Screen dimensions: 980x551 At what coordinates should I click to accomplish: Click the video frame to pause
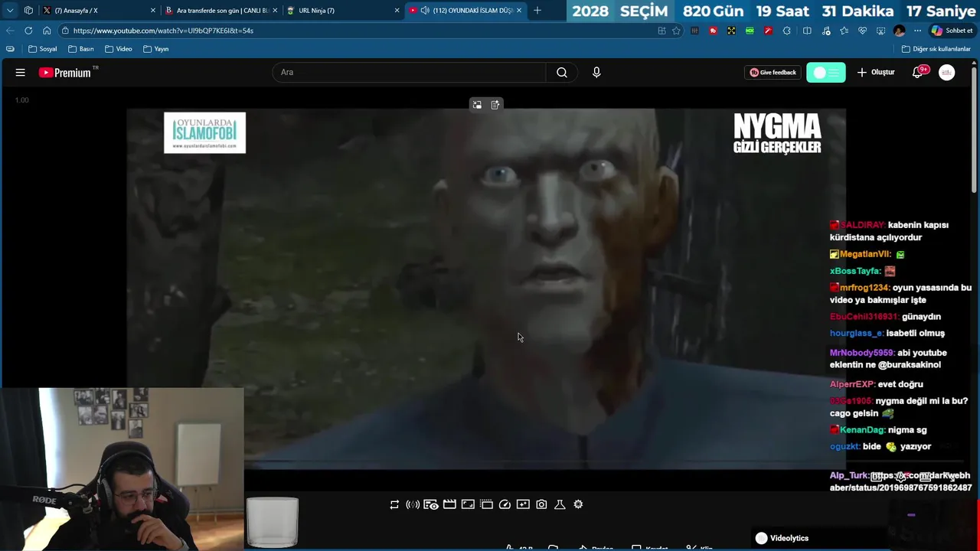486,289
